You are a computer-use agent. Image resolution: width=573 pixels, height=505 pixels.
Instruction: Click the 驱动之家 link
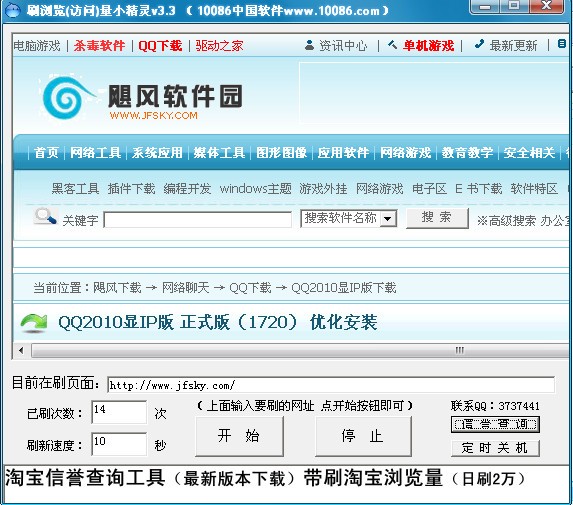tap(219, 46)
